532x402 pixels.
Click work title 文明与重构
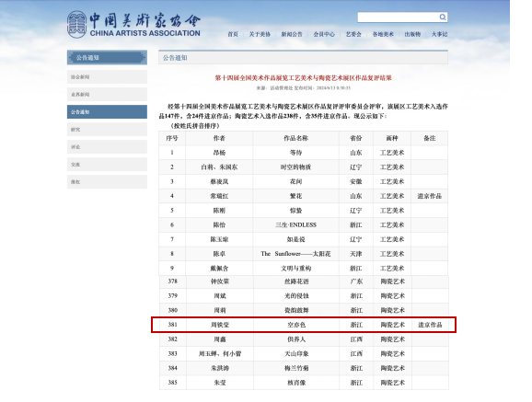click(x=295, y=268)
